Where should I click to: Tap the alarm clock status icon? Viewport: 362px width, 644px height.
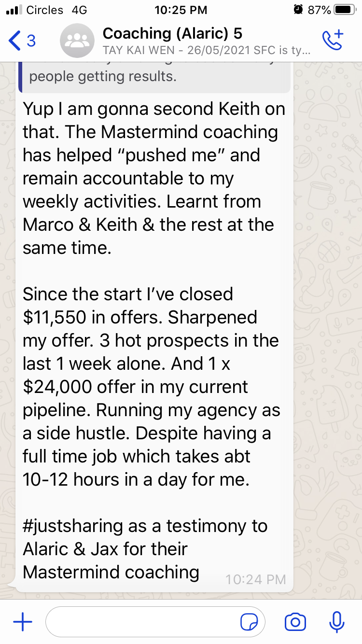coord(298,10)
